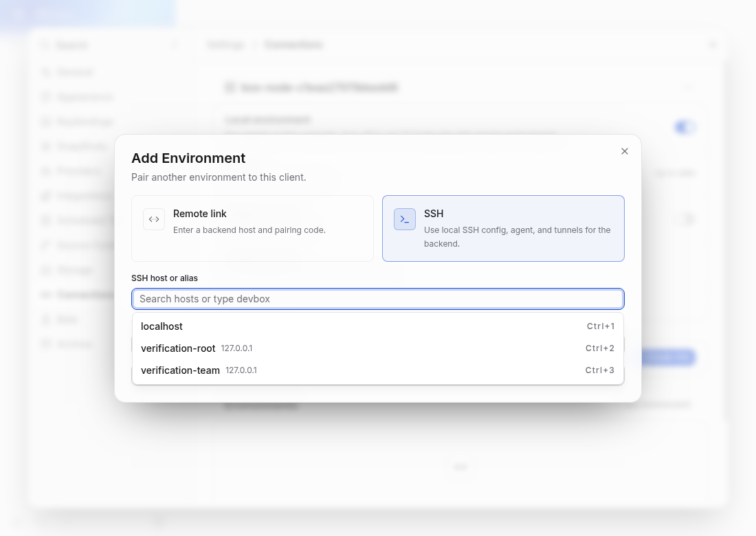This screenshot has width=756, height=536.
Task: Click the SSH terminal prompt icon
Action: click(x=405, y=219)
